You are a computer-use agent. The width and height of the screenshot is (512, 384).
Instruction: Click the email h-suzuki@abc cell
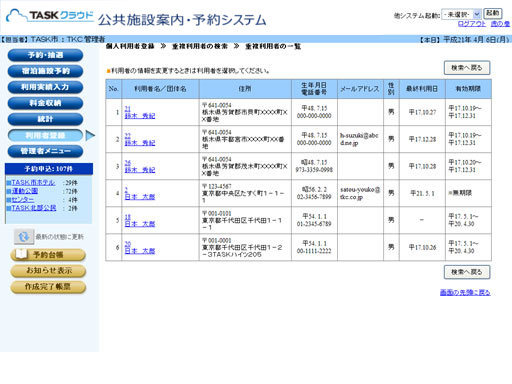tap(359, 139)
